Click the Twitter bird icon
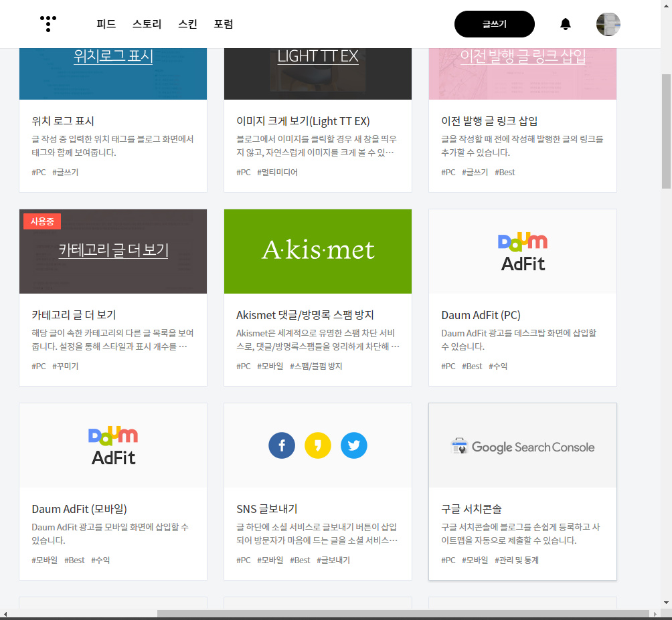This screenshot has height=620, width=672. click(353, 445)
